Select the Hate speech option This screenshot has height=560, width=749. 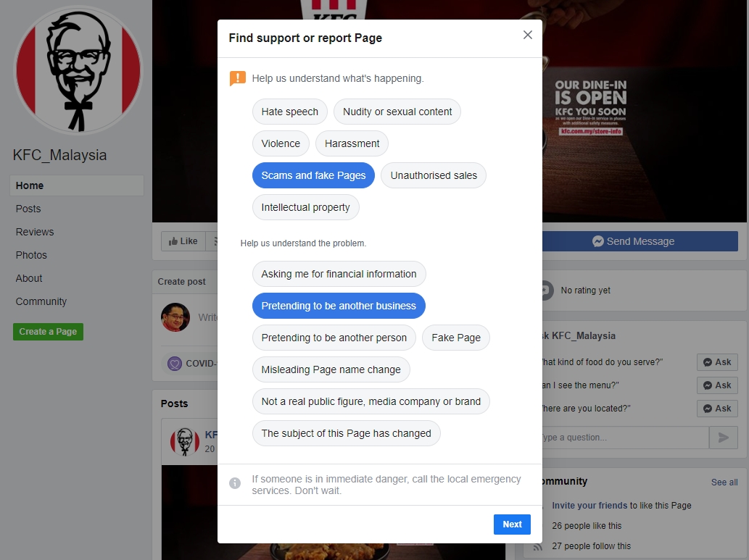click(289, 112)
